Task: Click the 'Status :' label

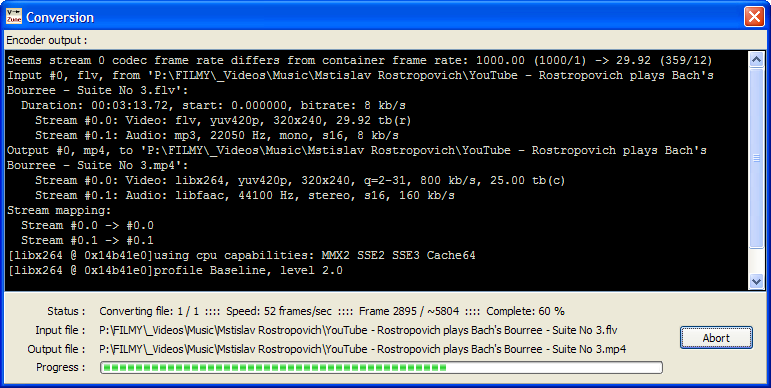Action: click(x=66, y=311)
